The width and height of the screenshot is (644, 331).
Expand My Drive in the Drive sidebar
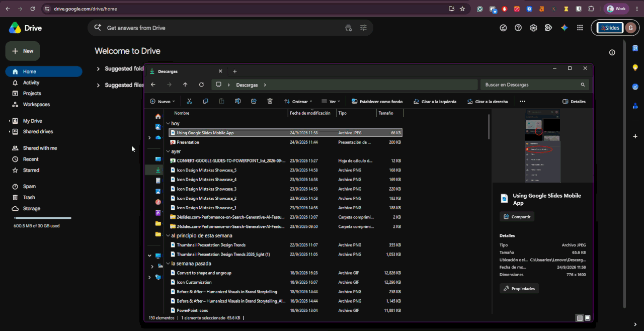(x=10, y=121)
